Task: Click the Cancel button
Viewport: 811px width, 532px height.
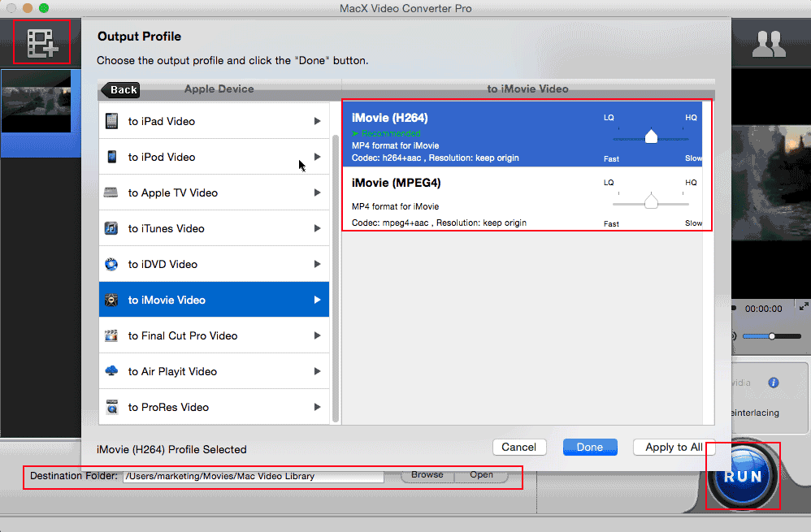Action: pos(518,448)
